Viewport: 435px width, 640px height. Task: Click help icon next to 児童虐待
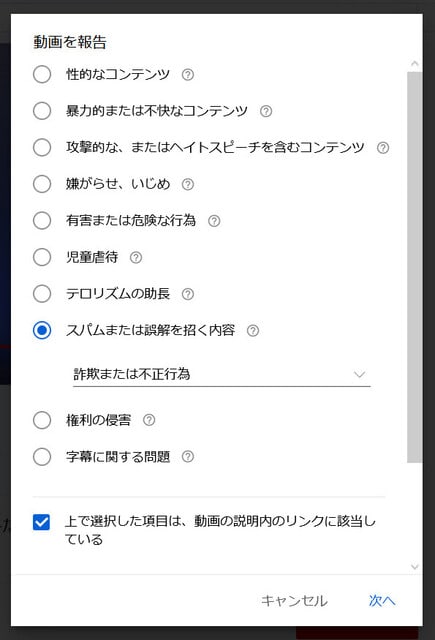point(135,258)
